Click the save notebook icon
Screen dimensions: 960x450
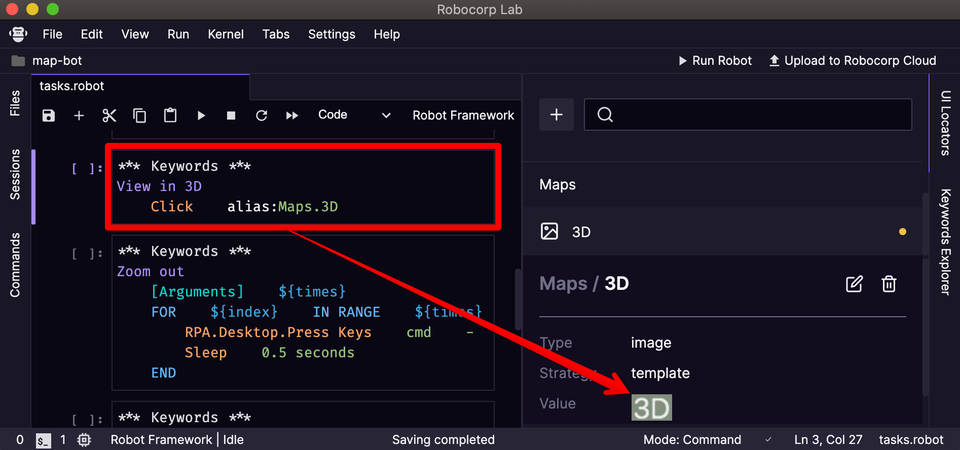48,116
